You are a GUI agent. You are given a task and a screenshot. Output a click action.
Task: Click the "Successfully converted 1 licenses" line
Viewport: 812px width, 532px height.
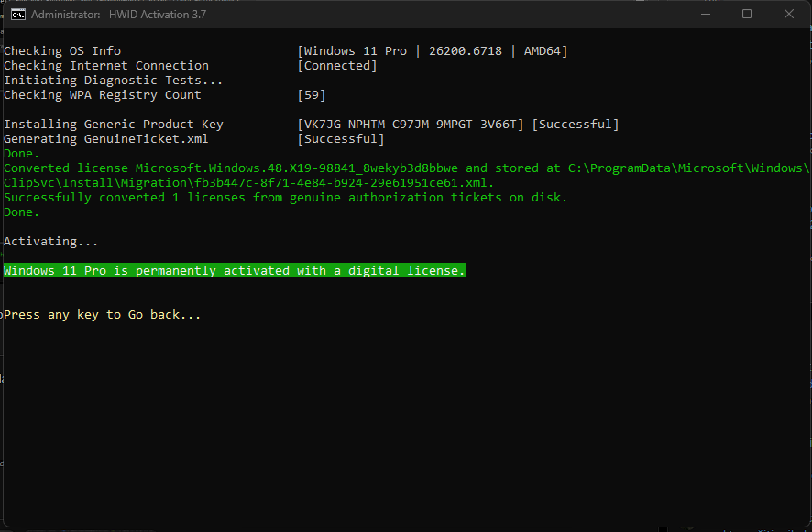[x=285, y=198]
